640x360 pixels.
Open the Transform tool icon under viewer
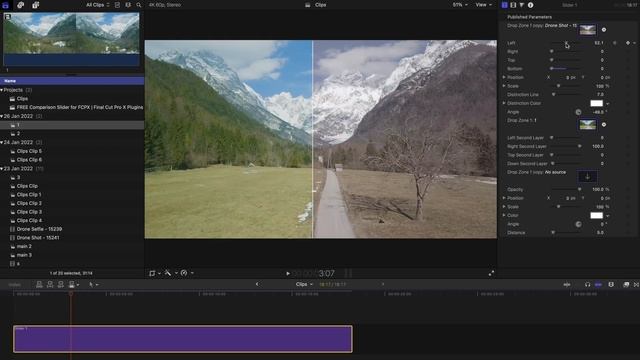tap(152, 273)
